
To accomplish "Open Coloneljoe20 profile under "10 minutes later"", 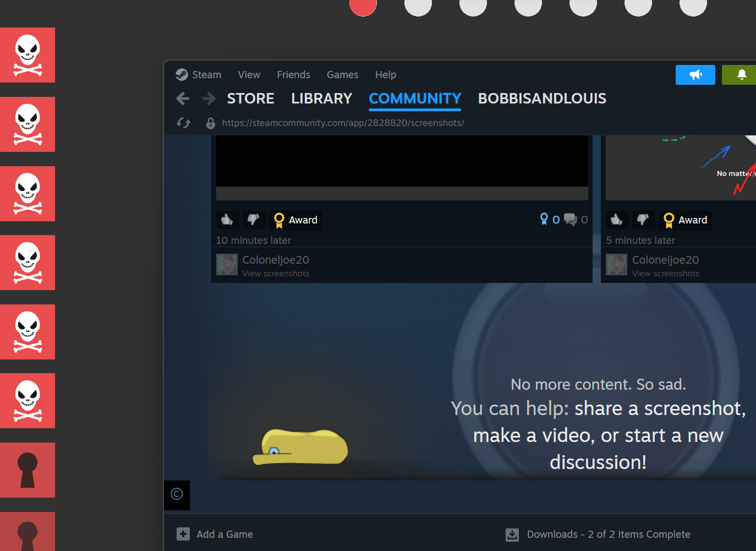I will point(276,260).
